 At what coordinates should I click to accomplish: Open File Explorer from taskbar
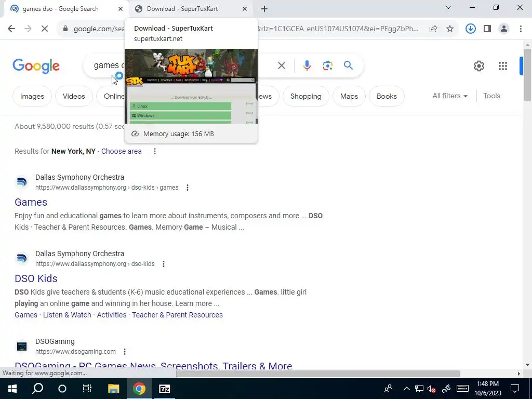click(x=114, y=389)
